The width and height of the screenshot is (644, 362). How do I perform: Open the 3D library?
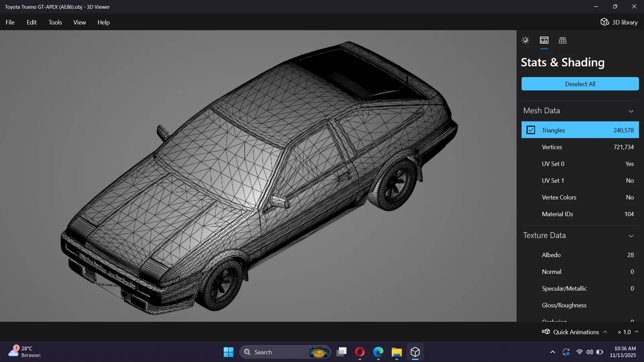[x=619, y=22]
